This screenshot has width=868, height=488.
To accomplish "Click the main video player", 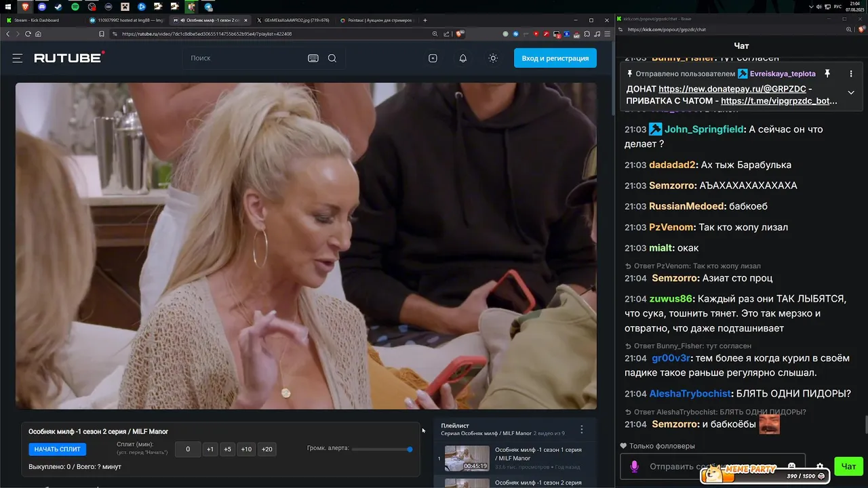I will coord(306,246).
